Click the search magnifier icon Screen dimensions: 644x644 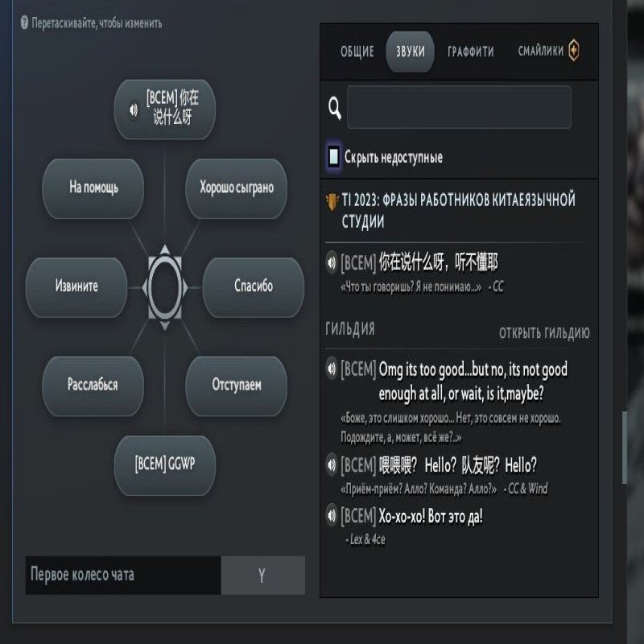click(335, 108)
